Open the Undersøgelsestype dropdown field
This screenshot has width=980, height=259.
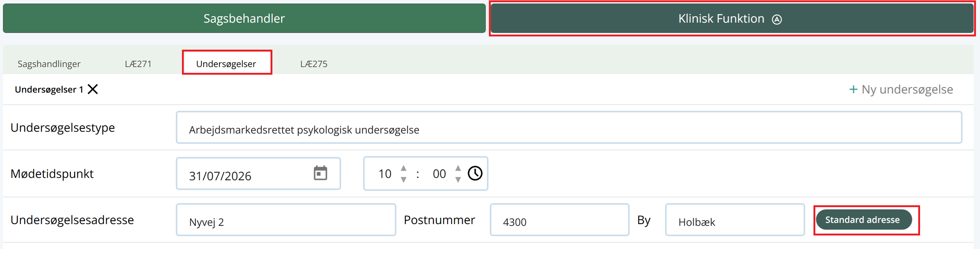point(569,128)
